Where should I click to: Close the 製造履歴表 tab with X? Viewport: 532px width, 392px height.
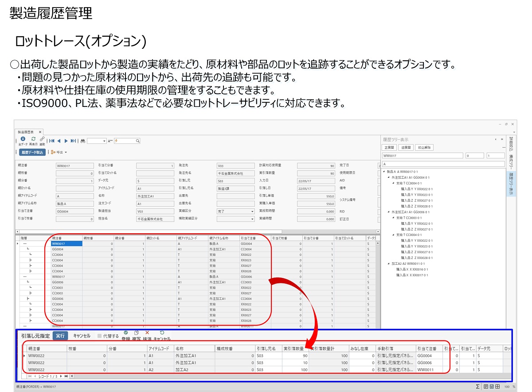(x=39, y=132)
